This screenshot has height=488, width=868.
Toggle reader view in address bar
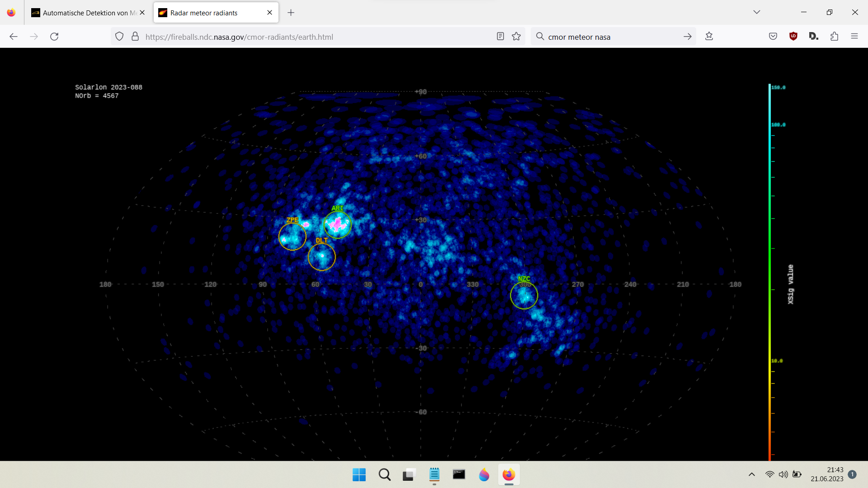click(x=500, y=37)
